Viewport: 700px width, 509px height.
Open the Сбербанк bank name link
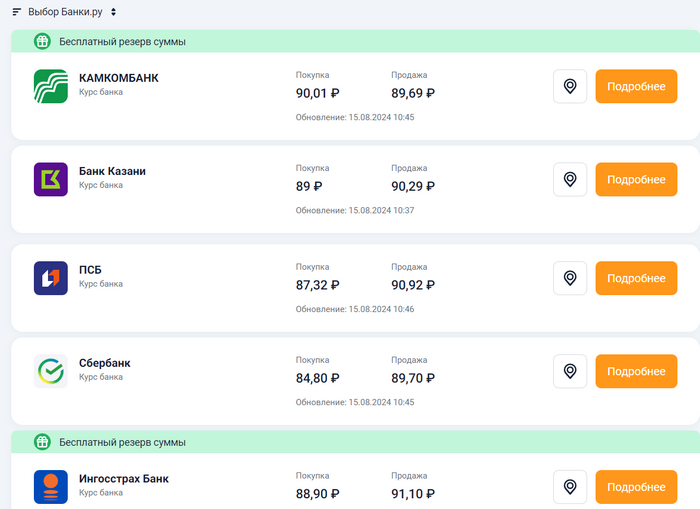[104, 363]
